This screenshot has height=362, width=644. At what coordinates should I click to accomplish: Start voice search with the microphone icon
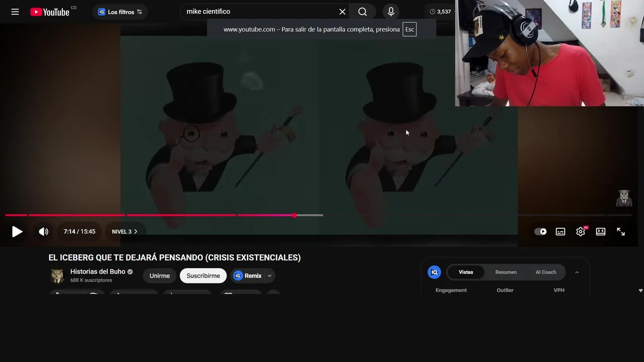click(x=391, y=12)
